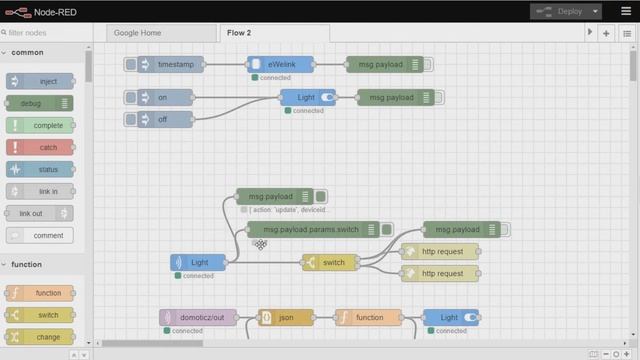The height and width of the screenshot is (360, 640).
Task: Select the link in node in palette
Action: tap(40, 191)
